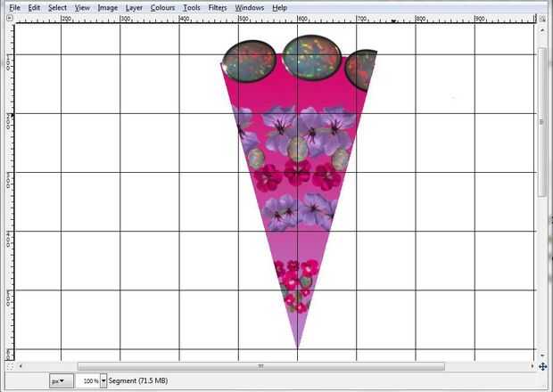Click the 'Segment (71.5 MB)' status text

[138, 380]
